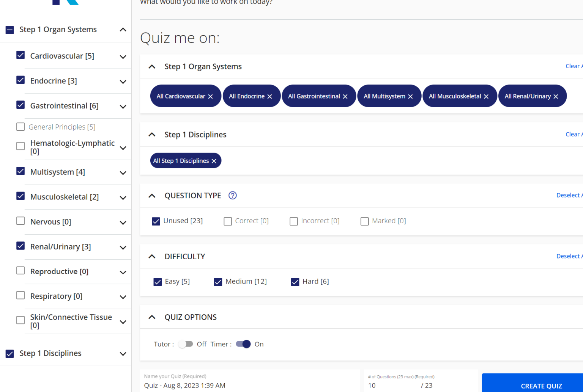Enable the Tutor mode toggle
The width and height of the screenshot is (583, 392).
click(x=186, y=344)
